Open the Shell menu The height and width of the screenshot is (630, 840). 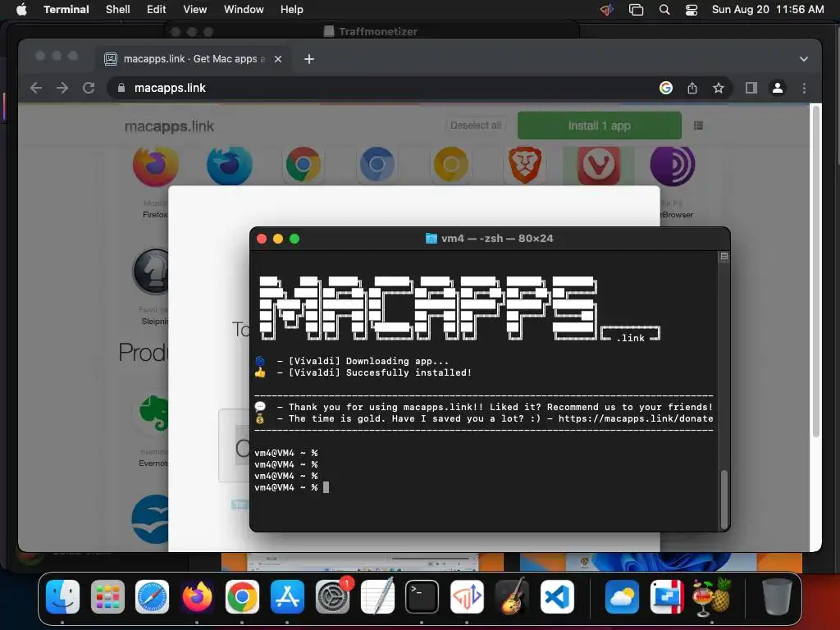(x=117, y=9)
